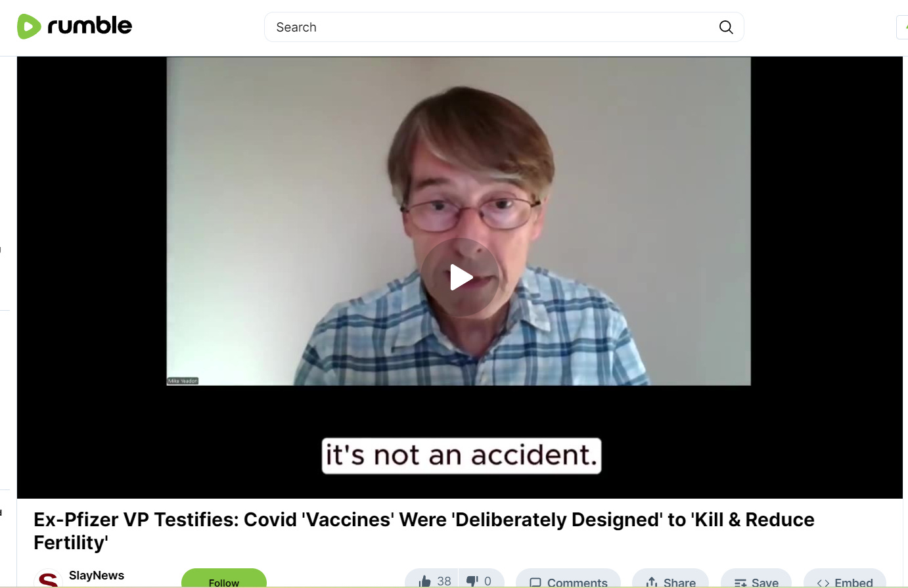The height and width of the screenshot is (588, 908).
Task: Focus the Search input field
Action: (493, 27)
